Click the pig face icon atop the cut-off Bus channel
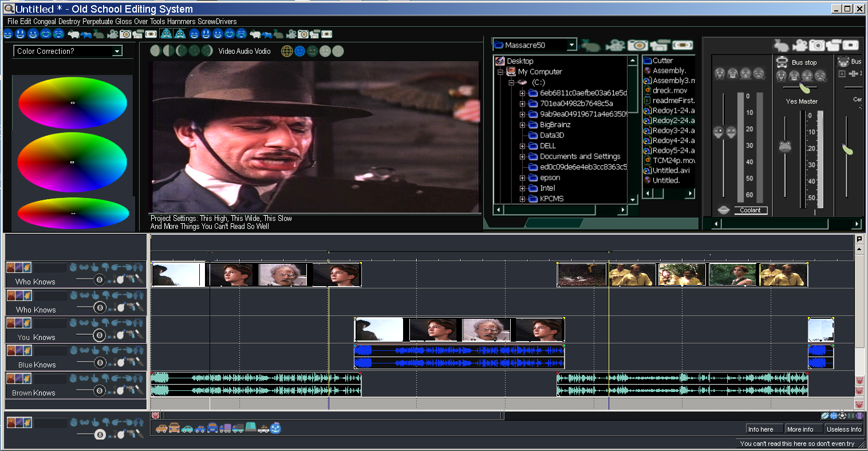This screenshot has height=451, width=868. point(843,61)
